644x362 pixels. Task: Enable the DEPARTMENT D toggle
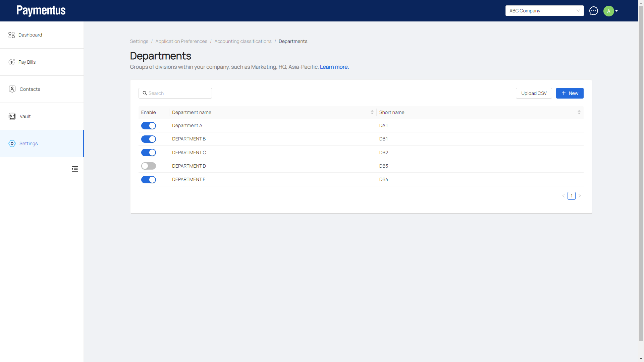[148, 166]
